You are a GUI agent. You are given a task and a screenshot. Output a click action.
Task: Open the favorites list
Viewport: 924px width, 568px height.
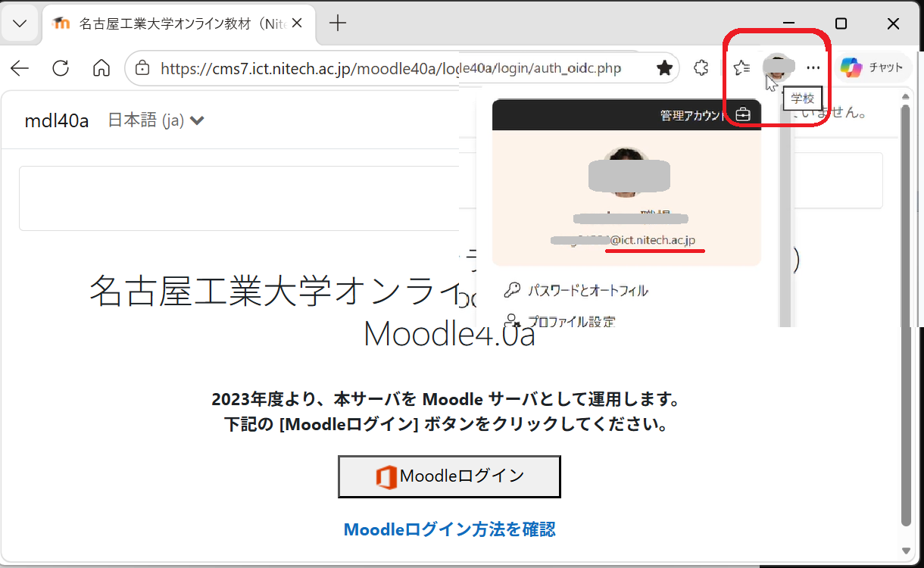pos(742,68)
